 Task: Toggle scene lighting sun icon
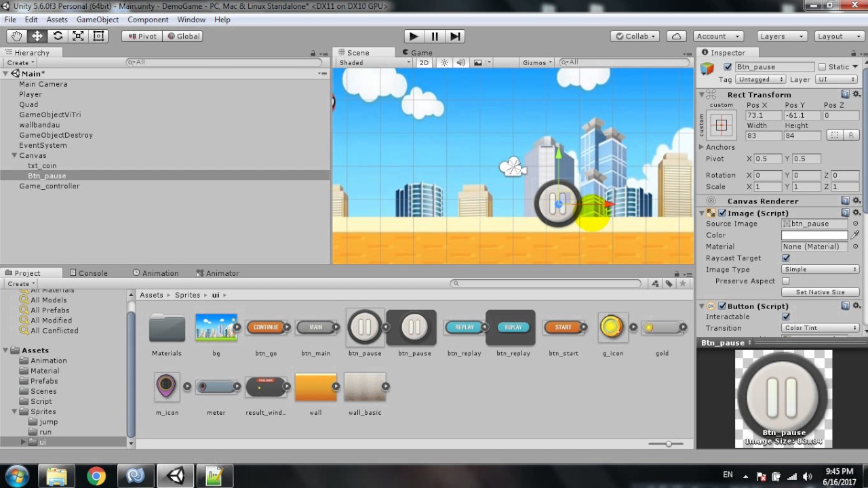coord(444,62)
